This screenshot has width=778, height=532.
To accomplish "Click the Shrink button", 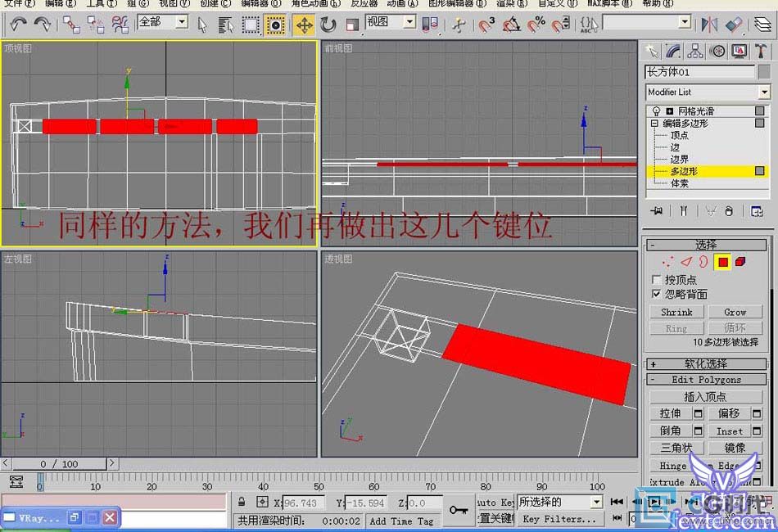I will pyautogui.click(x=676, y=312).
